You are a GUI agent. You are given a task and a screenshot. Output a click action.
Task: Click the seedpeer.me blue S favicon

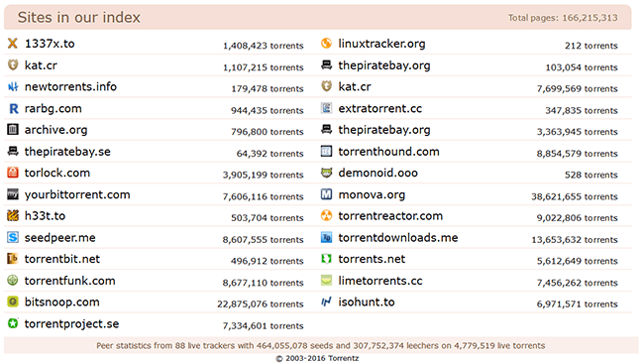click(x=13, y=237)
